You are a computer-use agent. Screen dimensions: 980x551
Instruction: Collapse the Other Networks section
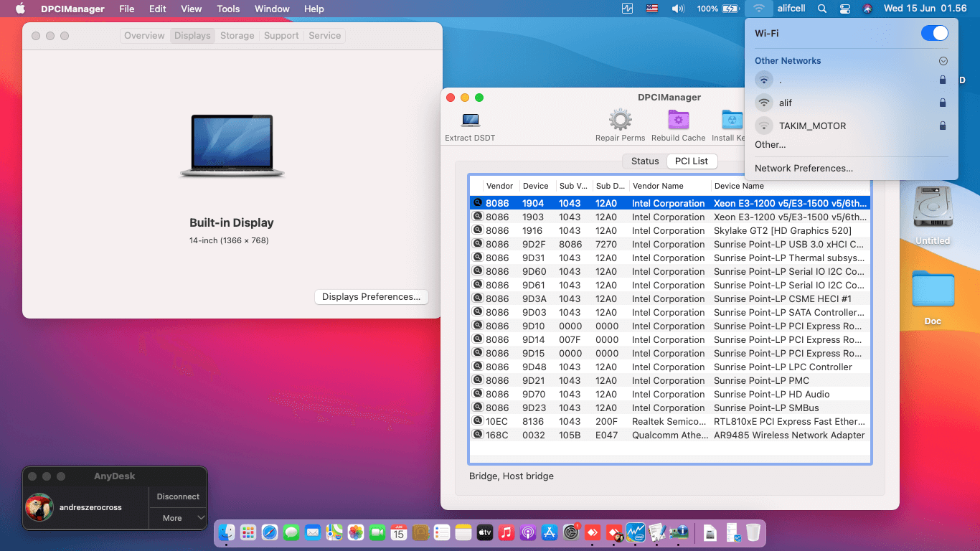[943, 61]
